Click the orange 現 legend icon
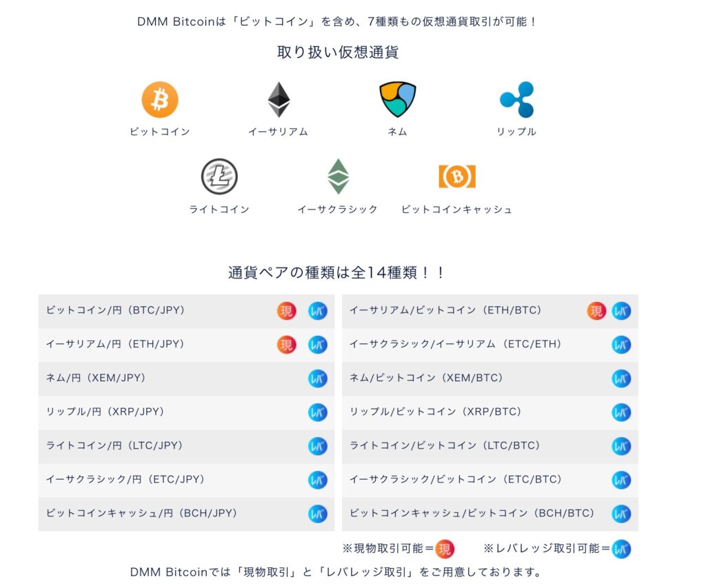This screenshot has width=706, height=588. coord(445,549)
